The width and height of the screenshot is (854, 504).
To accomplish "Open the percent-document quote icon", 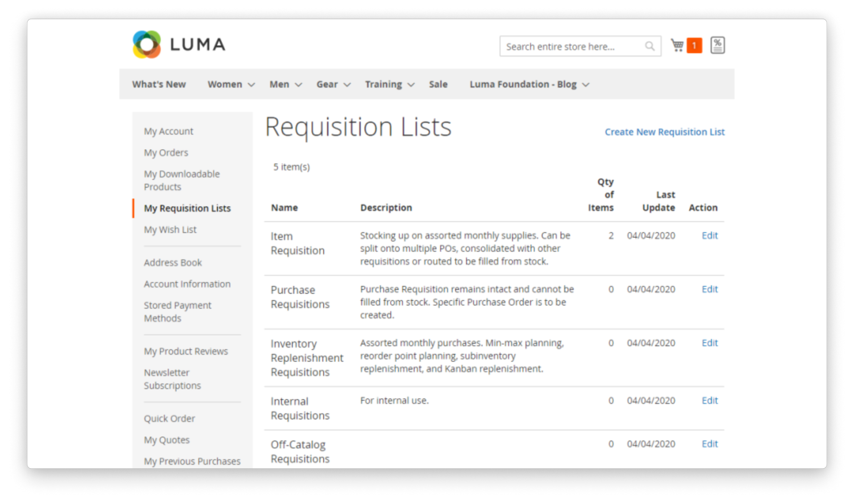I will tap(717, 45).
